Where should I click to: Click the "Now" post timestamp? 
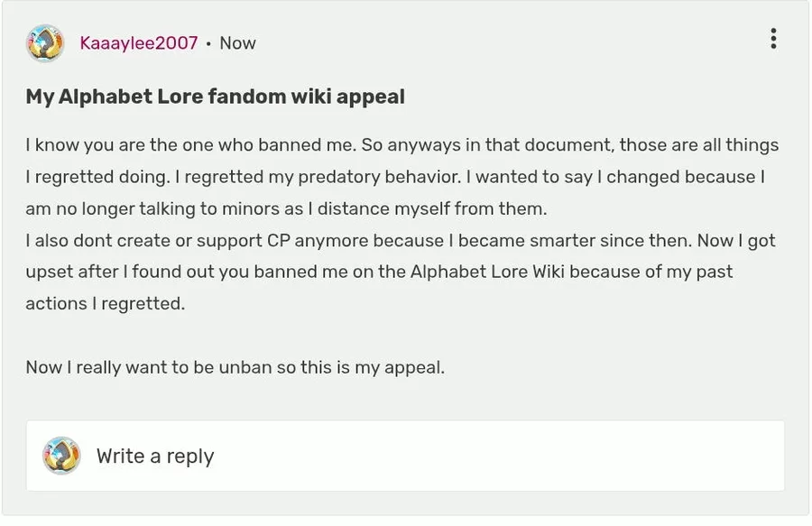tap(237, 43)
